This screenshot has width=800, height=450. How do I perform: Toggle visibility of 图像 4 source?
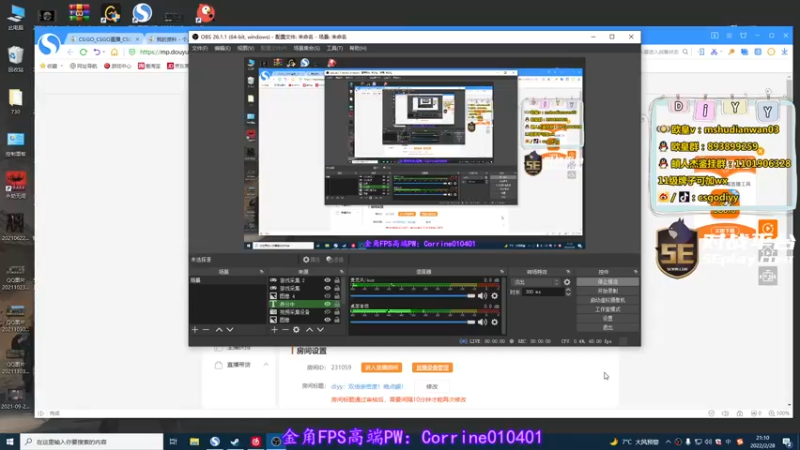(328, 296)
